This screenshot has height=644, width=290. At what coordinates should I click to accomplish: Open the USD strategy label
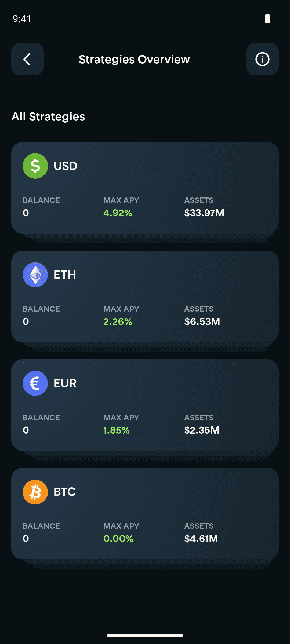pos(66,166)
